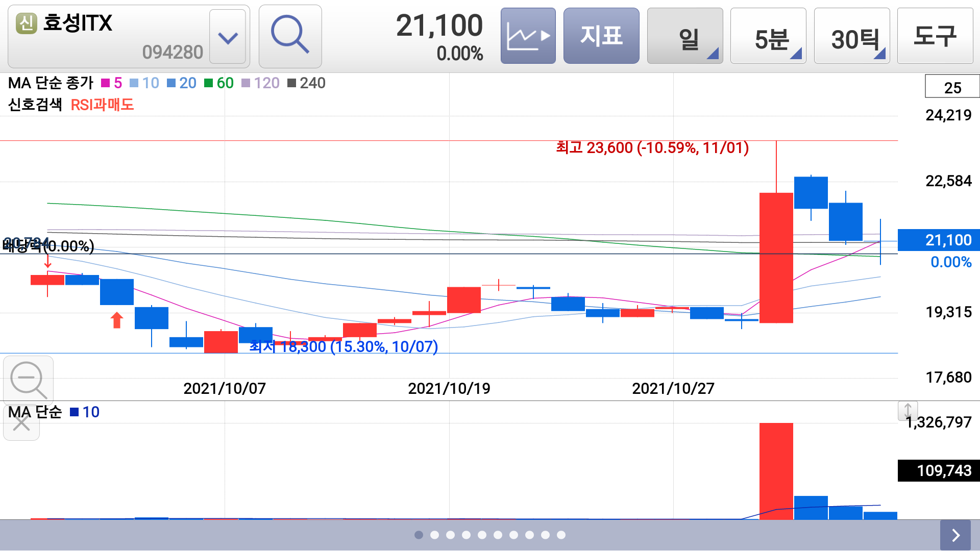
Task: Expand the 효성ITX stock selector dropdown
Action: pyautogui.click(x=228, y=37)
